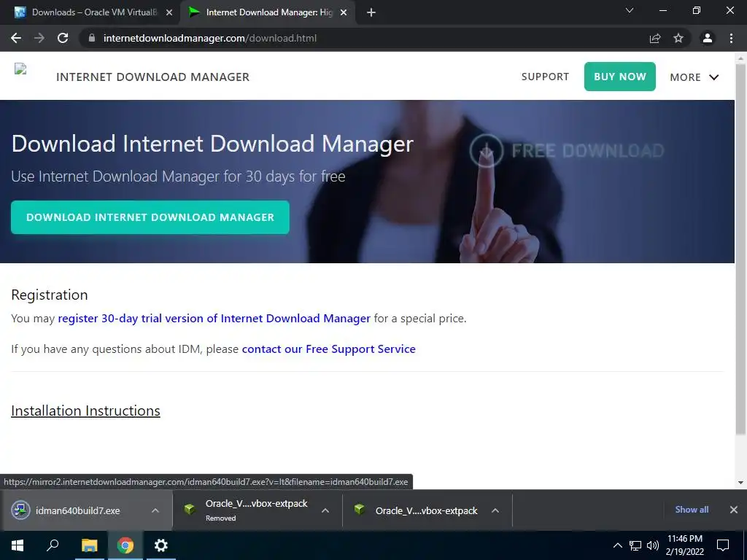Open a new browser tab

(x=371, y=12)
